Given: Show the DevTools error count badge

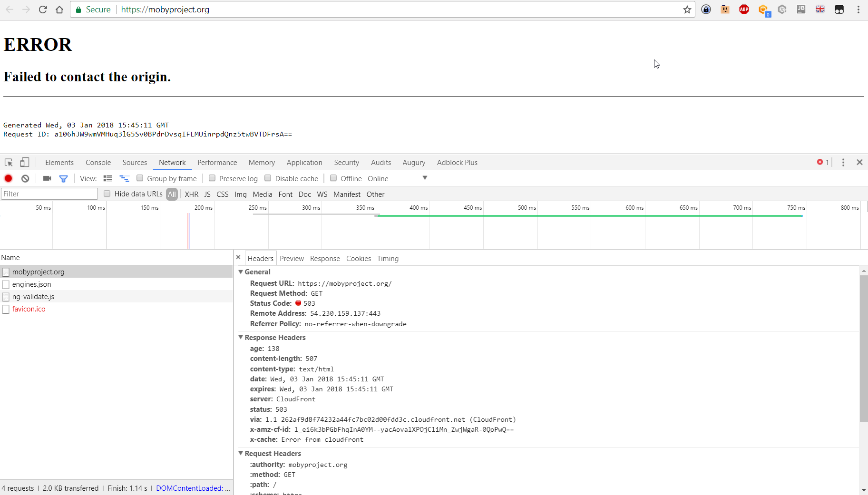Looking at the screenshot, I should point(823,162).
